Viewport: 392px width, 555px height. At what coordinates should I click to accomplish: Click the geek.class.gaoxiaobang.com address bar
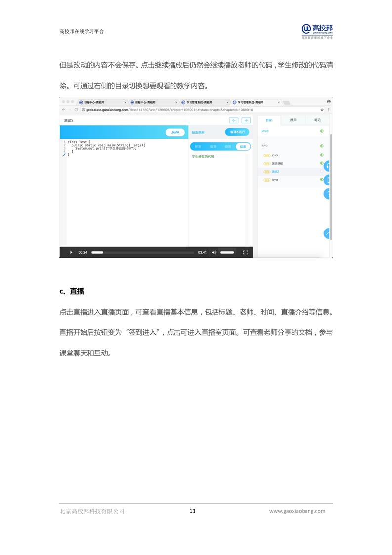200,110
